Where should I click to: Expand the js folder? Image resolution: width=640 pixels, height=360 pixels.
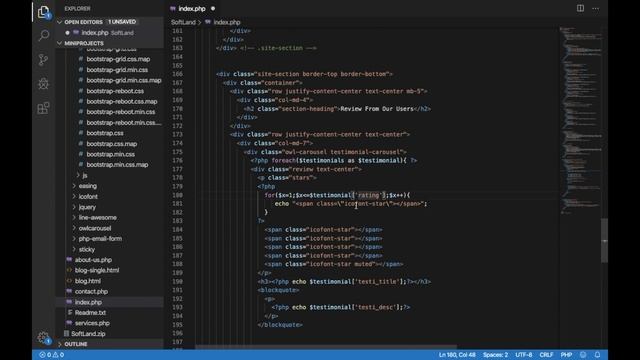click(x=85, y=176)
